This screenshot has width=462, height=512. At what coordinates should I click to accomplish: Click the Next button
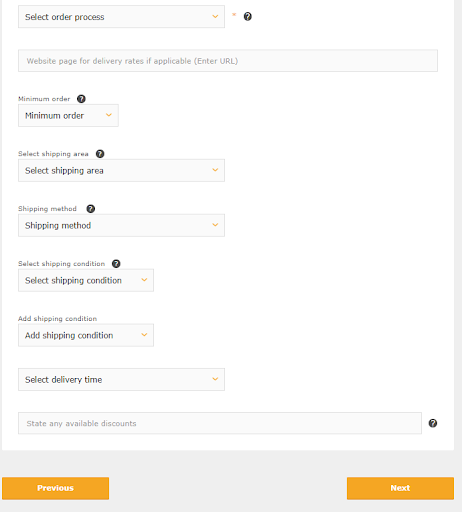pos(400,488)
